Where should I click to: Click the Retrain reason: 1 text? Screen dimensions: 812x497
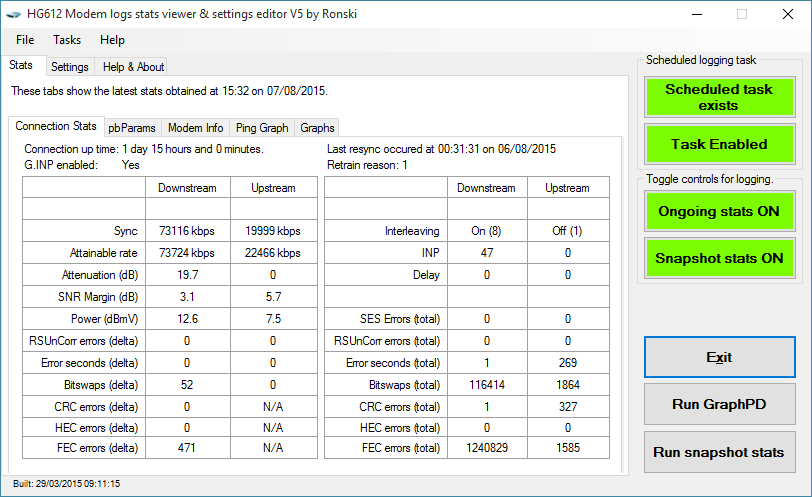tap(367, 165)
